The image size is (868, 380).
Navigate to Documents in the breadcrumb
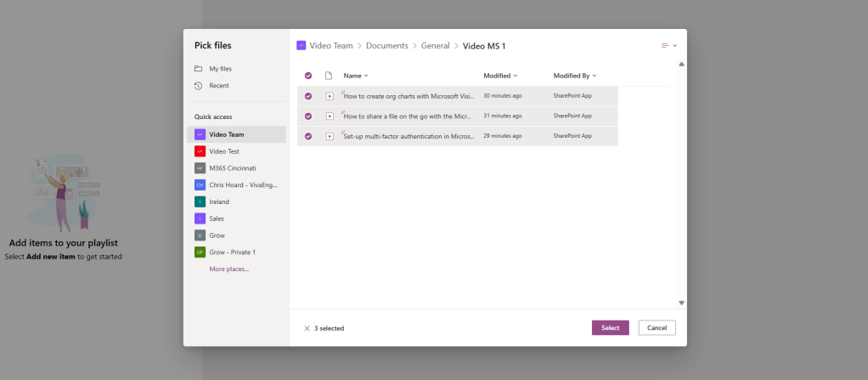(x=386, y=46)
